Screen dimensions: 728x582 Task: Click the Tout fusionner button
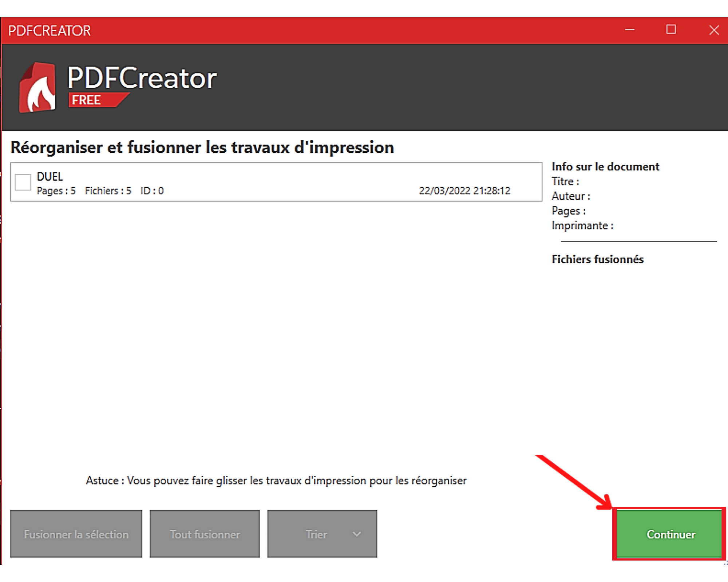205,534
